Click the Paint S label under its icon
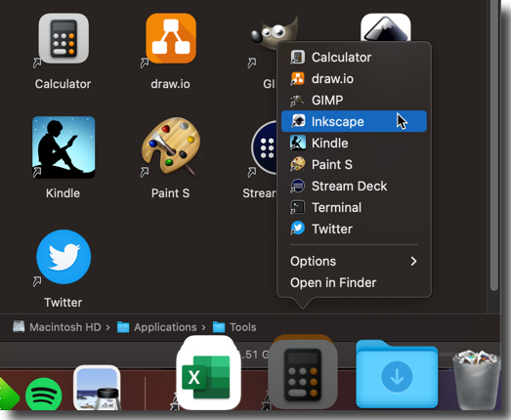The image size is (511, 420). 170,193
